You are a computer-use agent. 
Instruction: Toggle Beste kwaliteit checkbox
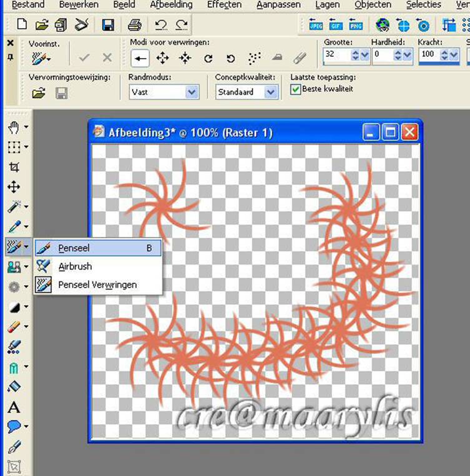point(295,89)
